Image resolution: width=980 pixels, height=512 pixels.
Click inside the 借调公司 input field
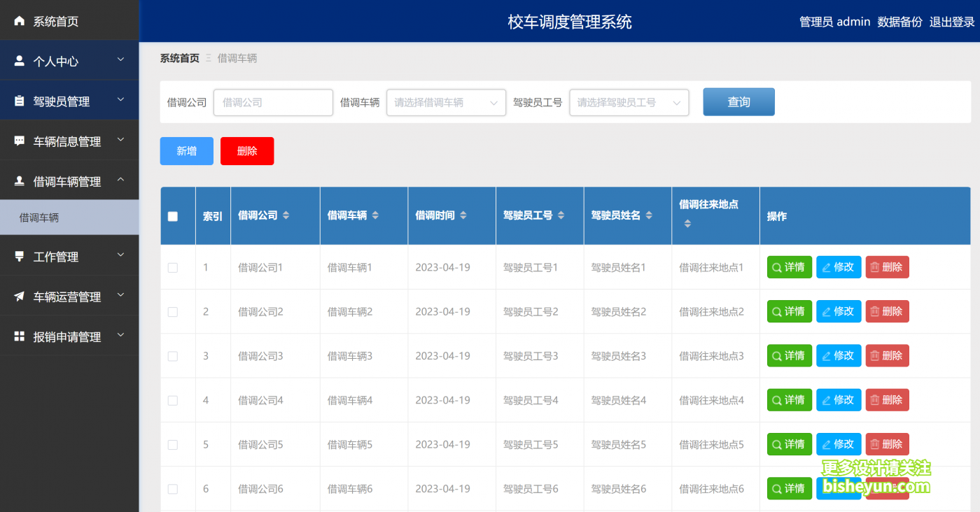[273, 102]
